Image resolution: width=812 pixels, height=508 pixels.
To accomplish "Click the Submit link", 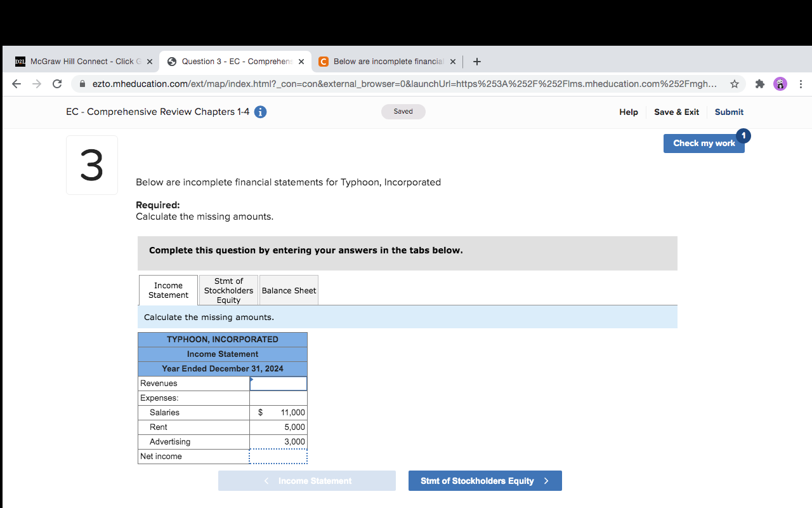I will 729,112.
